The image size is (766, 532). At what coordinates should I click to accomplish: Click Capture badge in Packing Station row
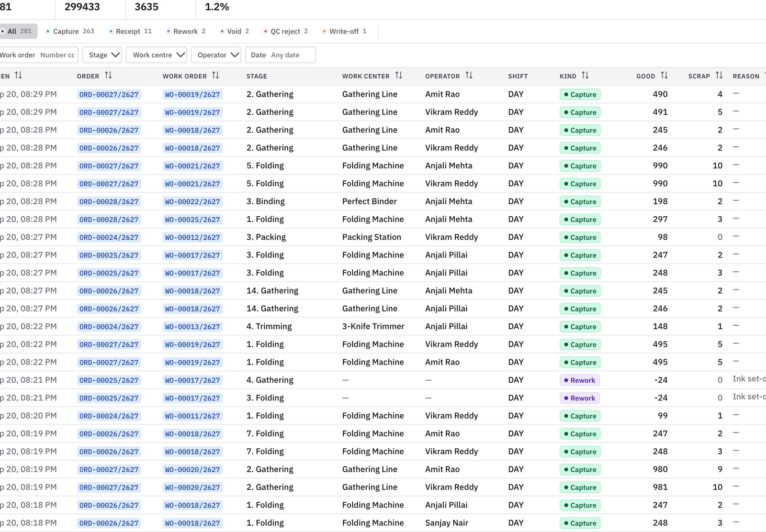pos(580,237)
